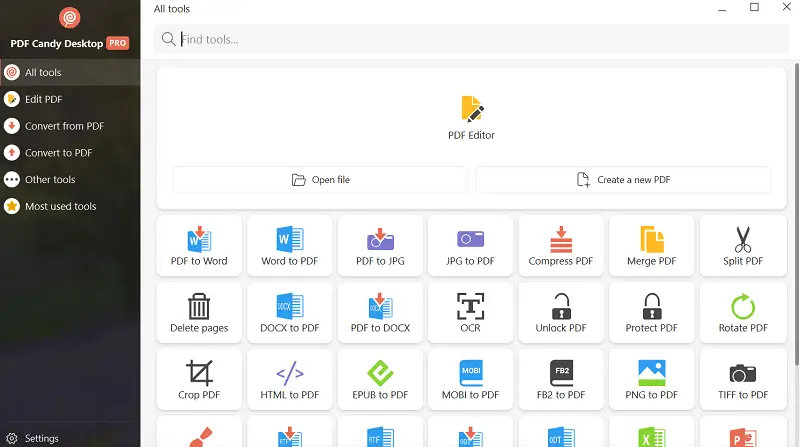
Task: Open DOCX to PDF converter
Action: click(289, 312)
